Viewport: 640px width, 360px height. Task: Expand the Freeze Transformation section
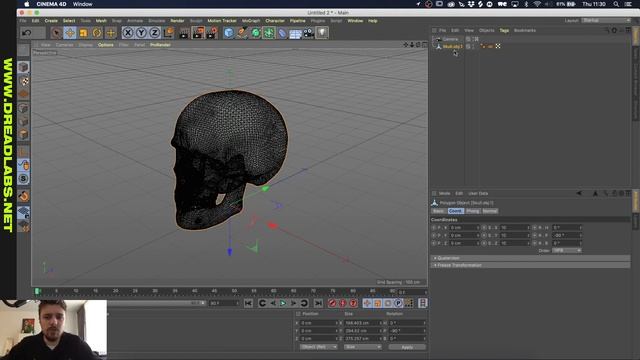click(530, 265)
